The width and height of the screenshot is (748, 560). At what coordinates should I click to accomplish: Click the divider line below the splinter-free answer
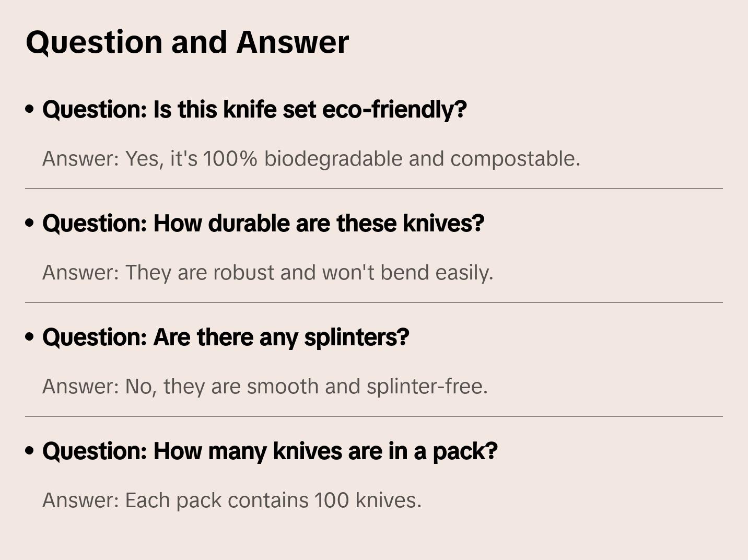tap(374, 416)
